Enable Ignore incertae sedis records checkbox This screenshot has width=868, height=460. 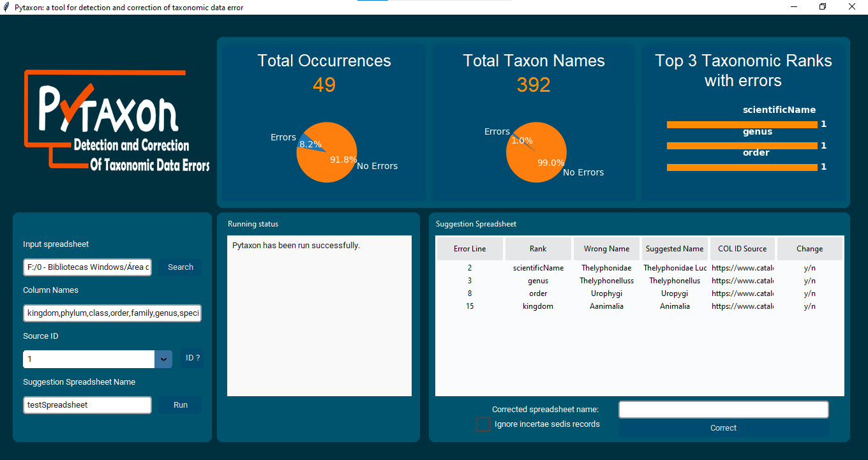pyautogui.click(x=484, y=424)
